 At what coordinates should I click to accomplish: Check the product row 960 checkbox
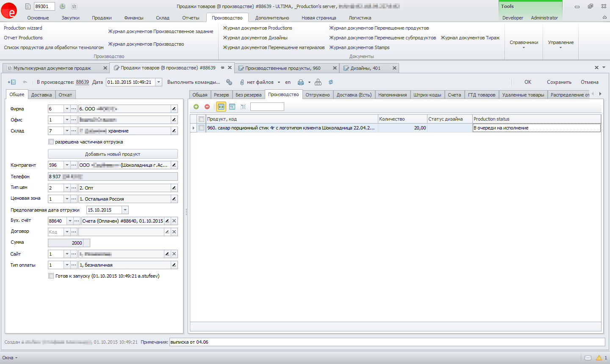(202, 128)
